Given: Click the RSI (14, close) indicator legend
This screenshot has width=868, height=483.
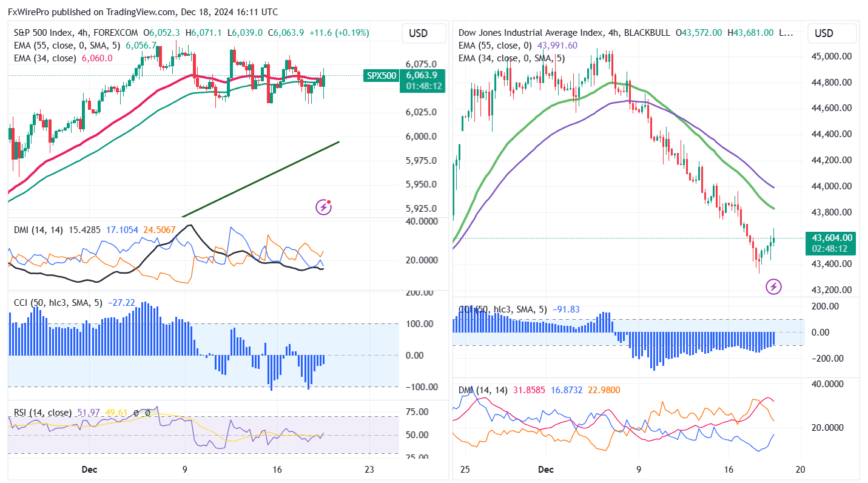Looking at the screenshot, I should coord(42,413).
